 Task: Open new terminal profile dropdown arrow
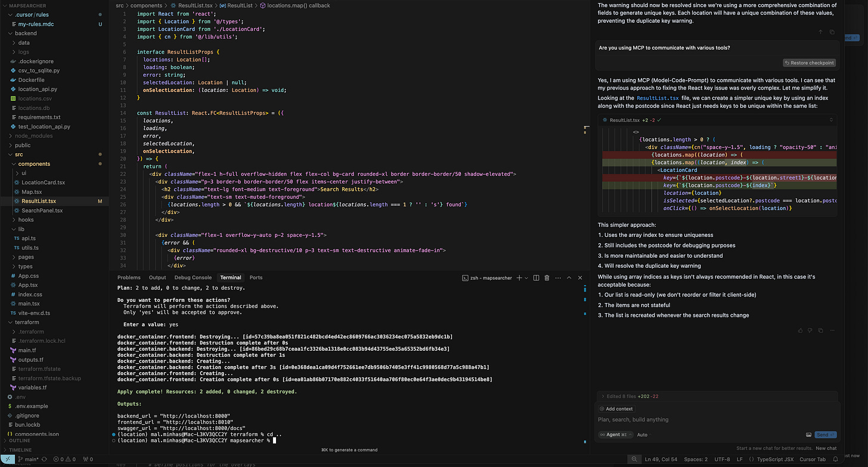pyautogui.click(x=526, y=278)
